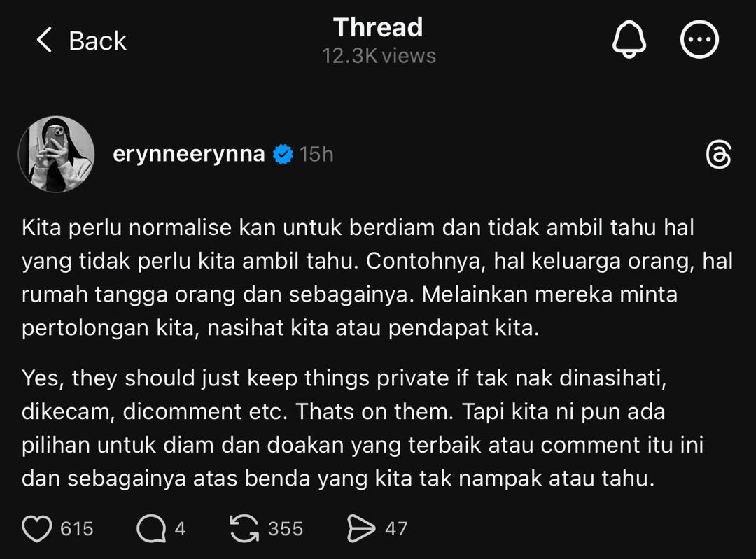The width and height of the screenshot is (756, 559).
Task: Open the notification bell for this thread
Action: coord(629,39)
